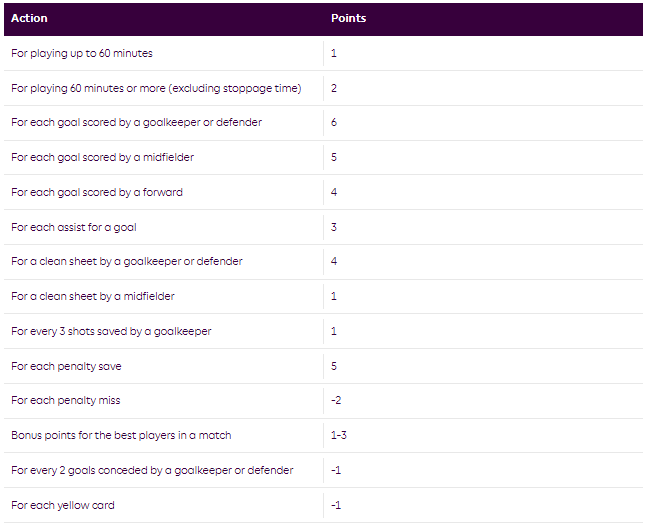Click 'For each goal scored by a forward'
This screenshot has width=647, height=526.
pyautogui.click(x=97, y=192)
